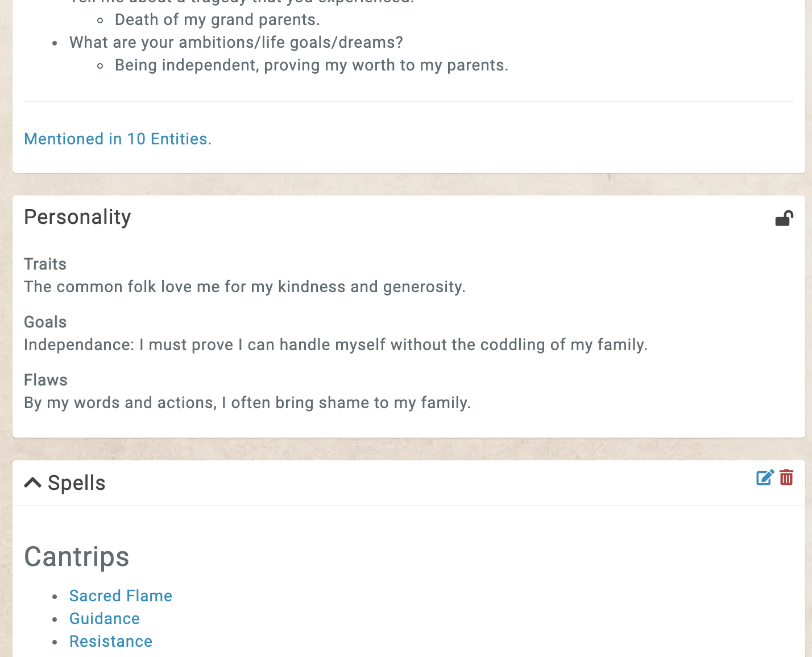Screen dimensions: 812x657
Task: Click the Spells edit pencil icon
Action: point(765,477)
